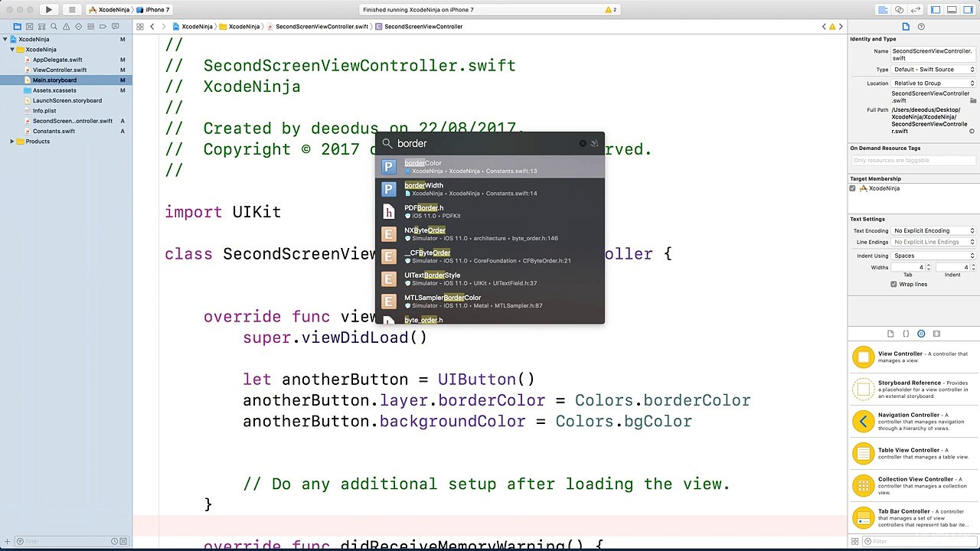Run the project with the Play button
980x551 pixels.
[x=48, y=10]
